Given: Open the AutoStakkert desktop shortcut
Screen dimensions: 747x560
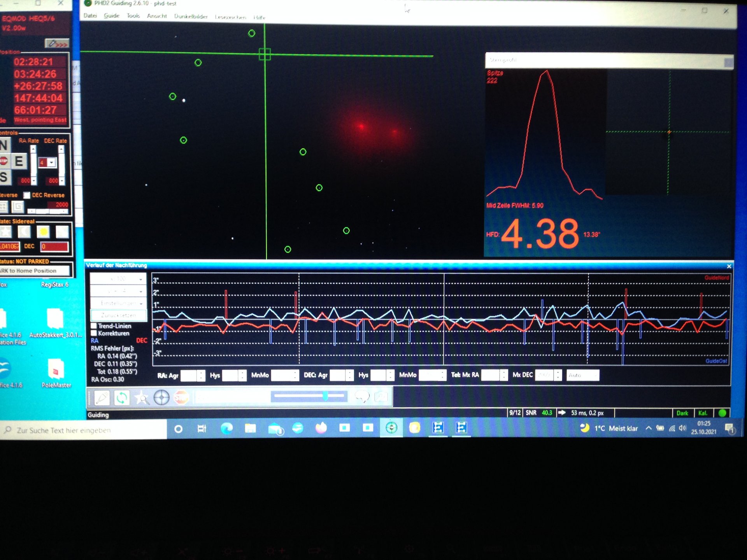Looking at the screenshot, I should pos(55,323).
